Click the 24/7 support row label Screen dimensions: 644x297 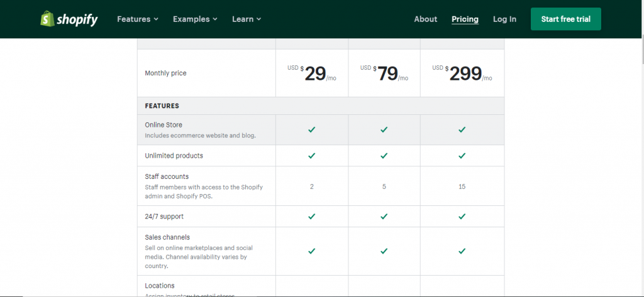click(x=164, y=216)
